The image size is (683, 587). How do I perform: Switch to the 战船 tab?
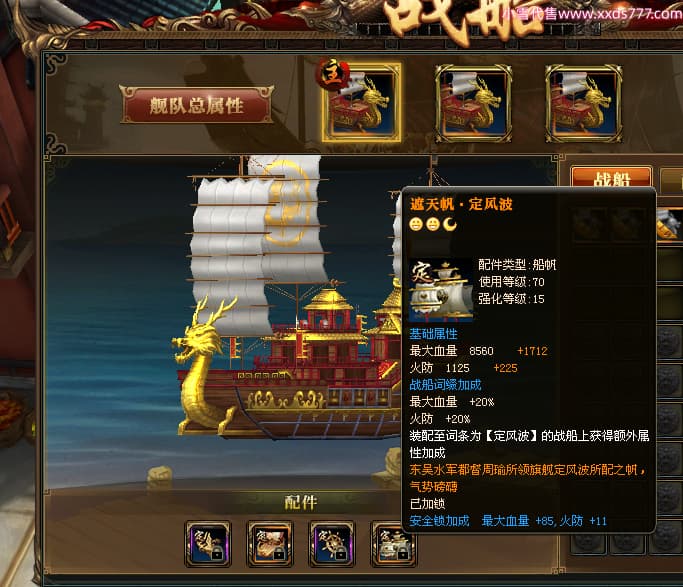611,178
